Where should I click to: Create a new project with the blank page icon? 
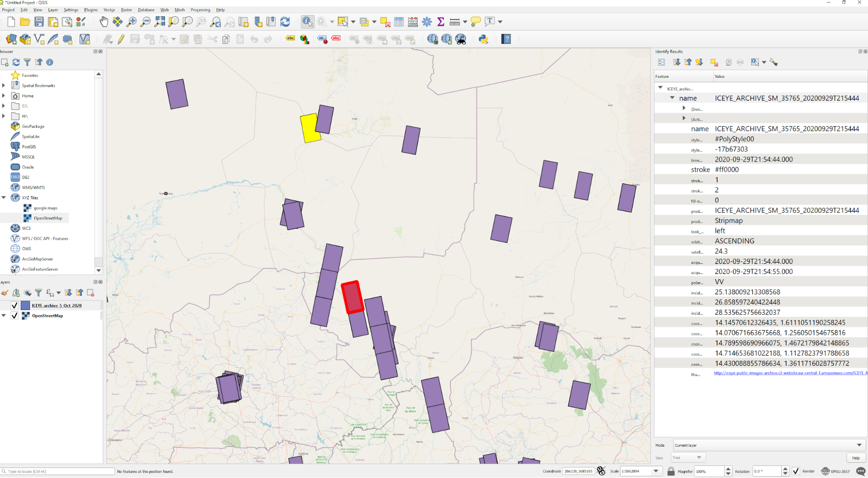coord(11,22)
